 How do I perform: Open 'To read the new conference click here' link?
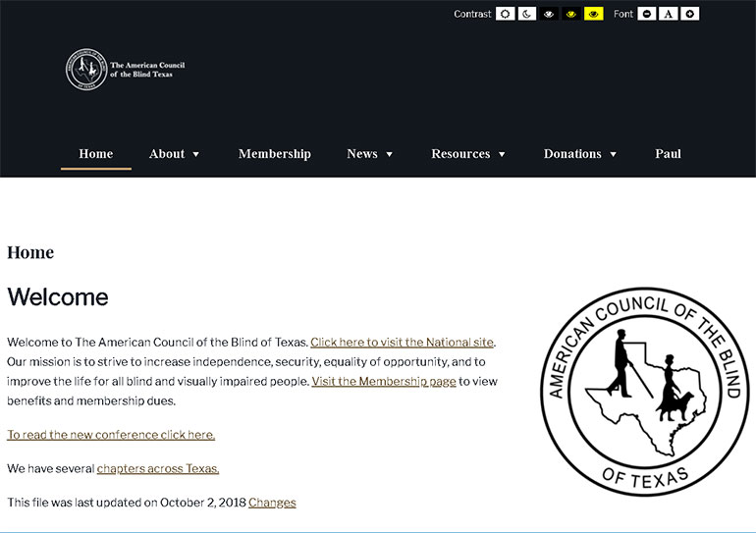(x=111, y=435)
